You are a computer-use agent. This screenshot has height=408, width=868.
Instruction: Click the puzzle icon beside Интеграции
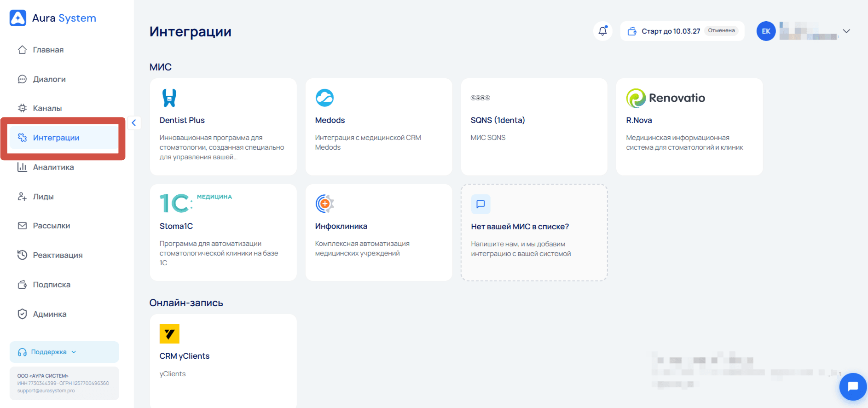point(22,138)
